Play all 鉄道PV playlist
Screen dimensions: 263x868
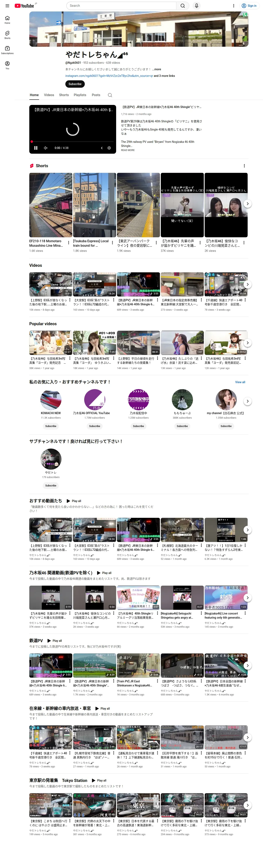[x=54, y=641]
